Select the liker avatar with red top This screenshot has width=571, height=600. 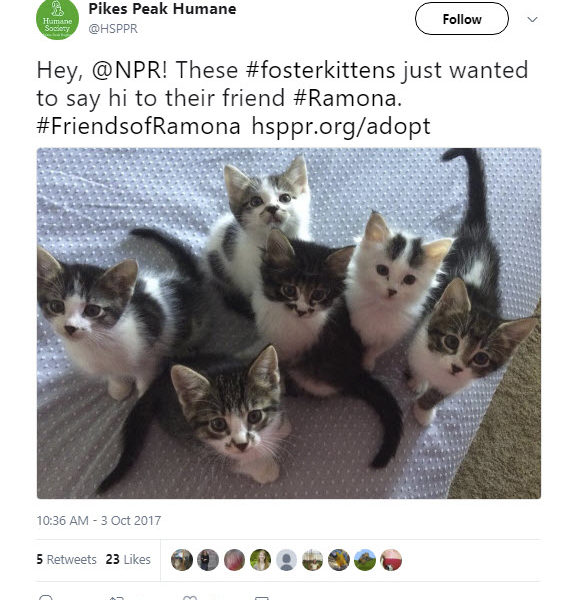pos(391,560)
